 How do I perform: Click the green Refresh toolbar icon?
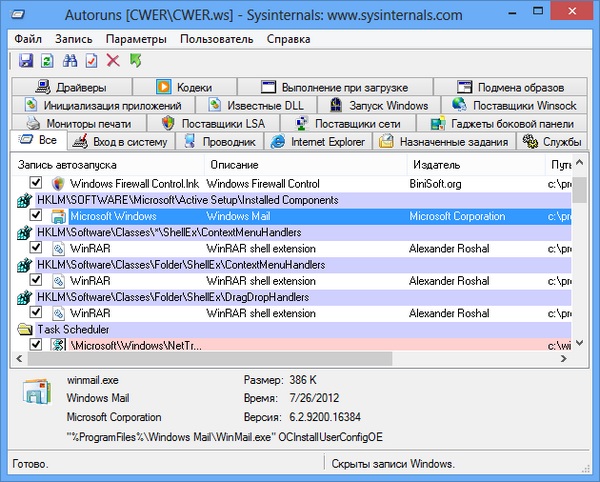(x=47, y=61)
